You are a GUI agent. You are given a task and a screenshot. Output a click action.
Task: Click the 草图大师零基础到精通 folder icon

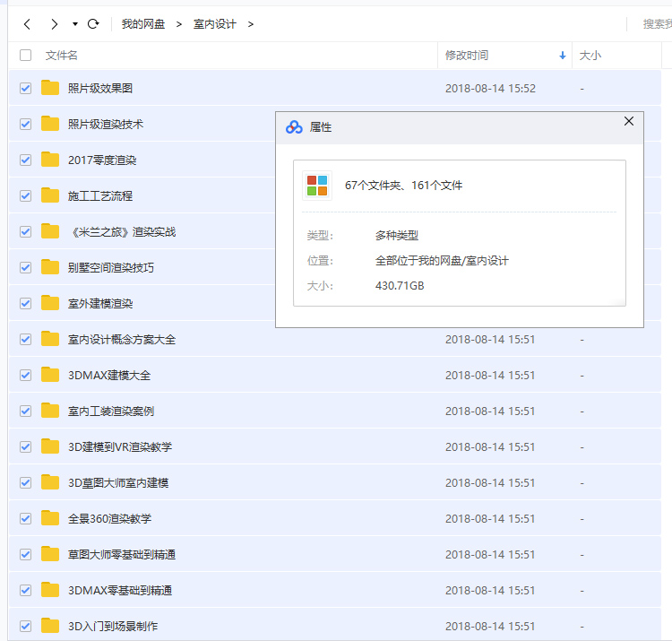click(50, 554)
